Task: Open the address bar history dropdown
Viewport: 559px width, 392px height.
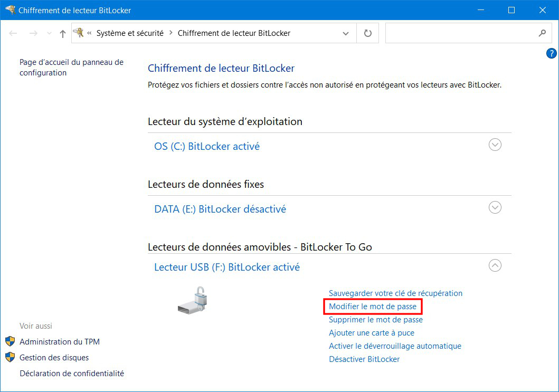Action: point(345,33)
